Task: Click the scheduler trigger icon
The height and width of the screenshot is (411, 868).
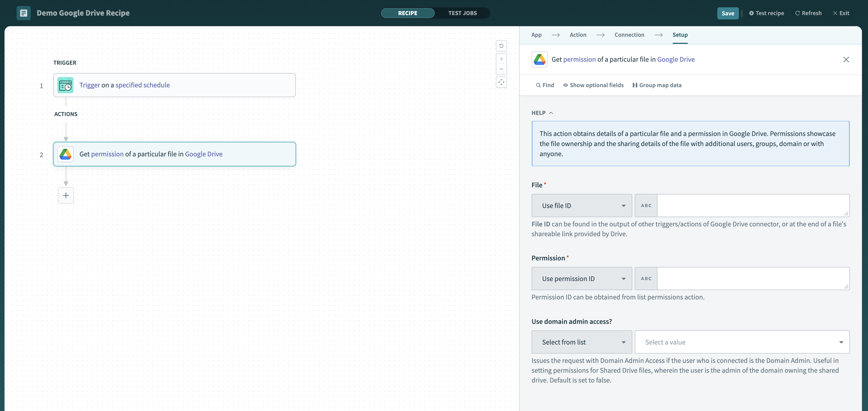Action: pyautogui.click(x=65, y=85)
